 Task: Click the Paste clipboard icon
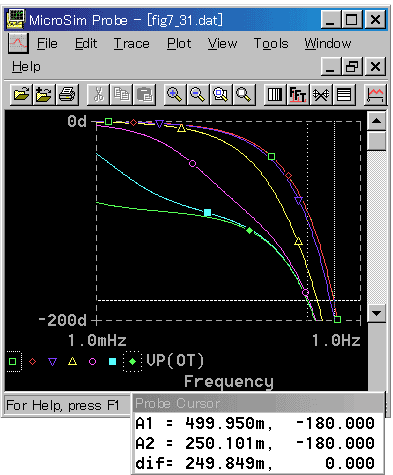pos(144,95)
